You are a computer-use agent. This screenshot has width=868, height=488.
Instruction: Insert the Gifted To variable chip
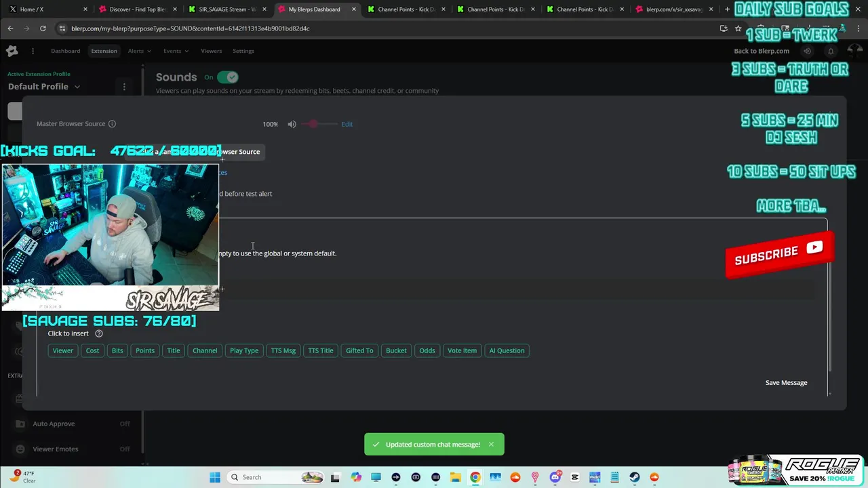[x=359, y=350]
